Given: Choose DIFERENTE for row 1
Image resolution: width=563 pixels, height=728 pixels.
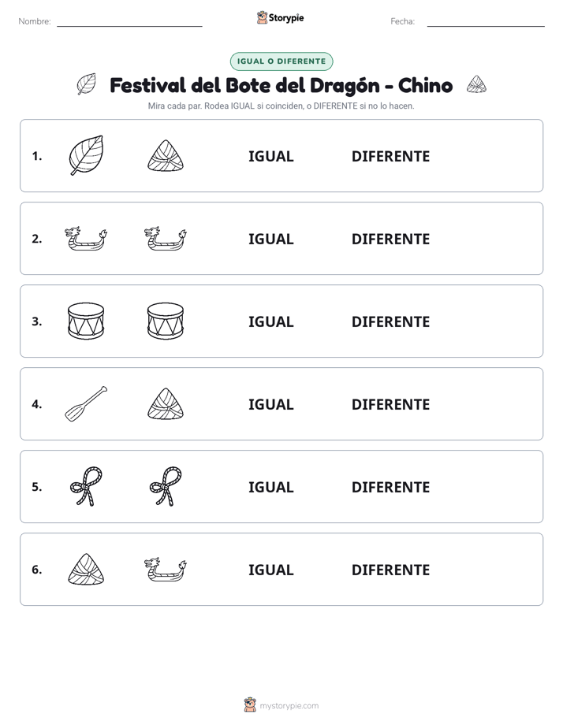Looking at the screenshot, I should [390, 157].
